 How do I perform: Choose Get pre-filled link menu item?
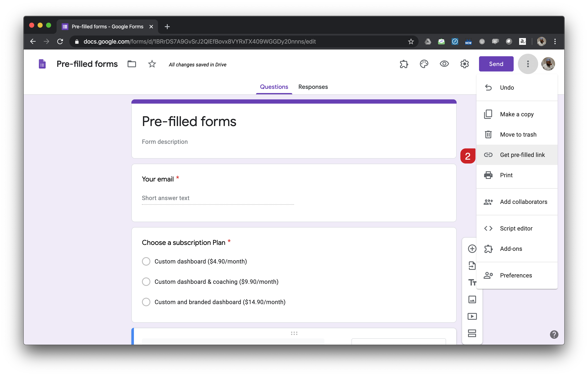click(x=522, y=155)
